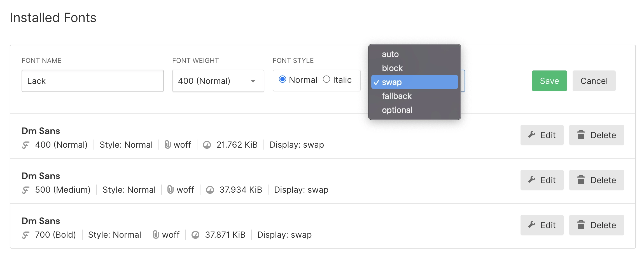644x255 pixels.
Task: Choose fallback from the display options list
Action: tap(396, 96)
